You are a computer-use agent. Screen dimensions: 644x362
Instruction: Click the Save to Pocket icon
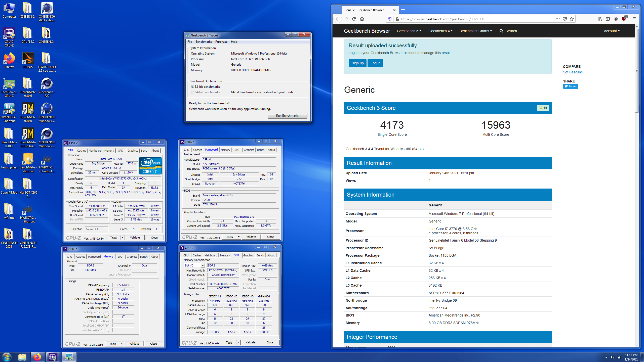[565, 19]
